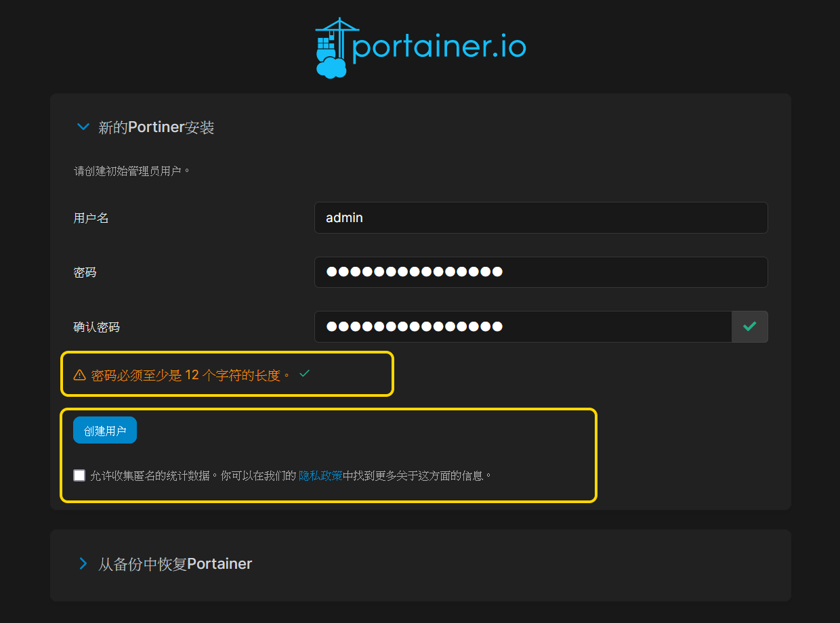Focus the 确认密码 password field
The height and width of the screenshot is (623, 840).
pos(523,326)
